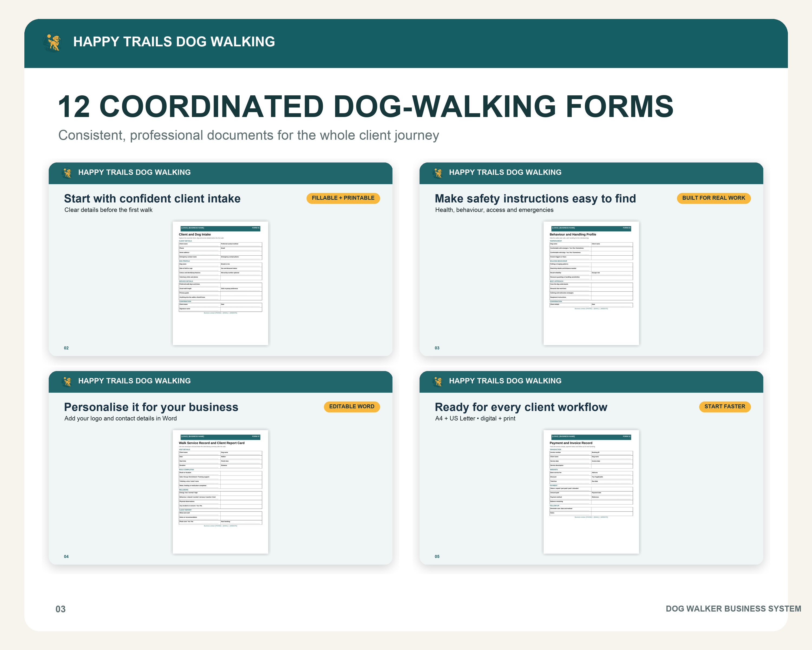Click the BUILT FOR REAL WORK badge
The image size is (812, 650).
[714, 198]
